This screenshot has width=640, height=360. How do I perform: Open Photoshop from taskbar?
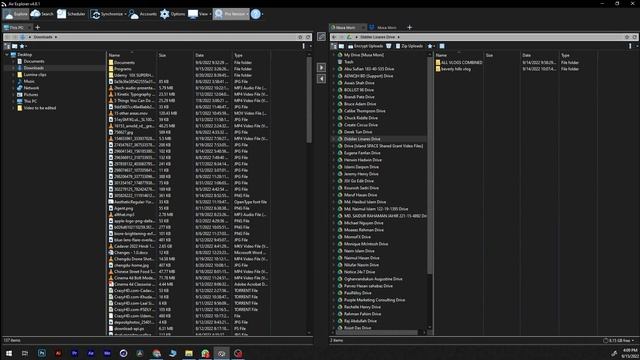[x=42, y=353]
